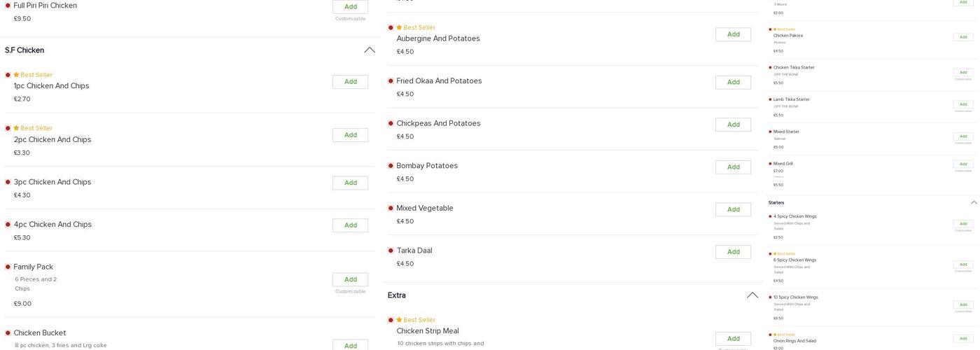Click red food-type dot beside Chicken Bucket
The image size is (980, 350).
(x=8, y=333)
